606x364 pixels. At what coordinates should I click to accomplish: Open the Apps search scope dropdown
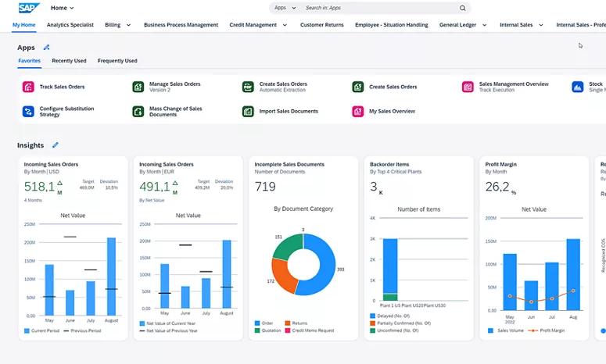click(x=285, y=8)
